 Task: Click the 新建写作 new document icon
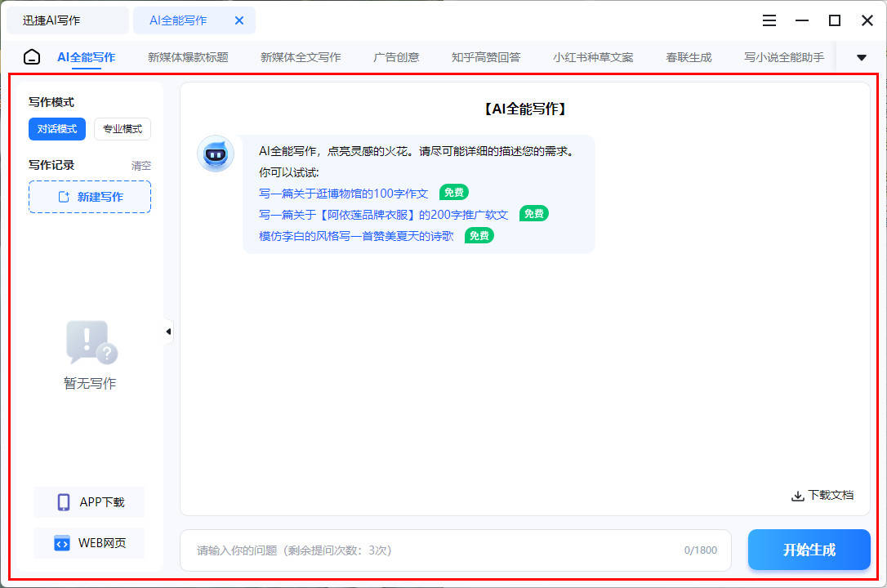click(64, 197)
